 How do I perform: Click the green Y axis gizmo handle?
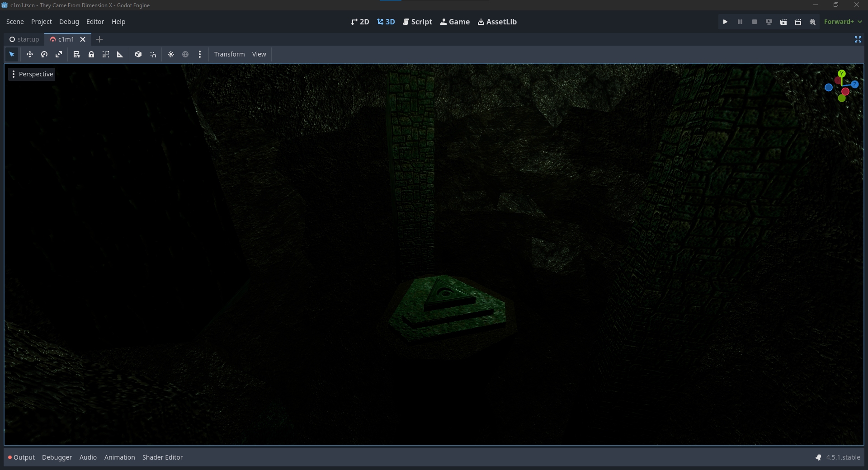(841, 73)
